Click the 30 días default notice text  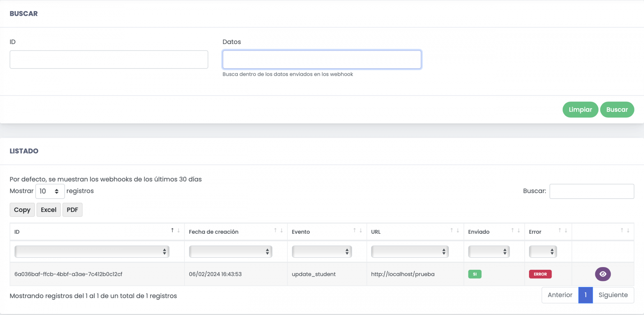click(x=105, y=179)
